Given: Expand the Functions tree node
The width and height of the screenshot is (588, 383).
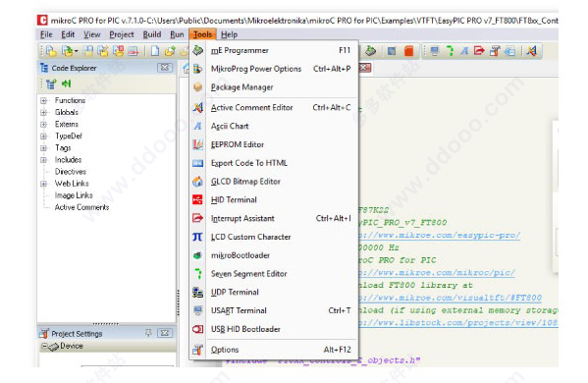Looking at the screenshot, I should (44, 100).
